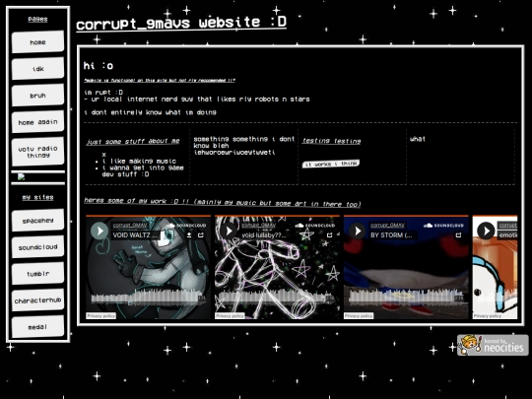Open the idk page
The width and height of the screenshot is (532, 399).
click(37, 69)
